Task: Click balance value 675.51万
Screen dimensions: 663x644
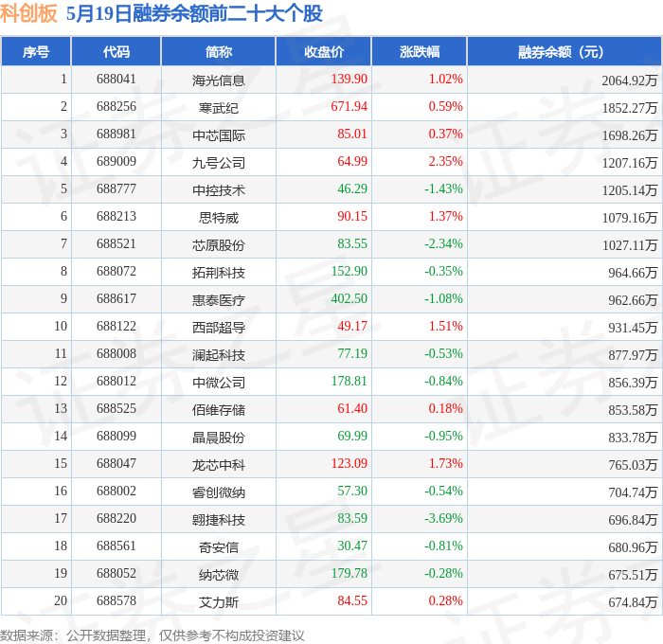Action: pos(633,575)
